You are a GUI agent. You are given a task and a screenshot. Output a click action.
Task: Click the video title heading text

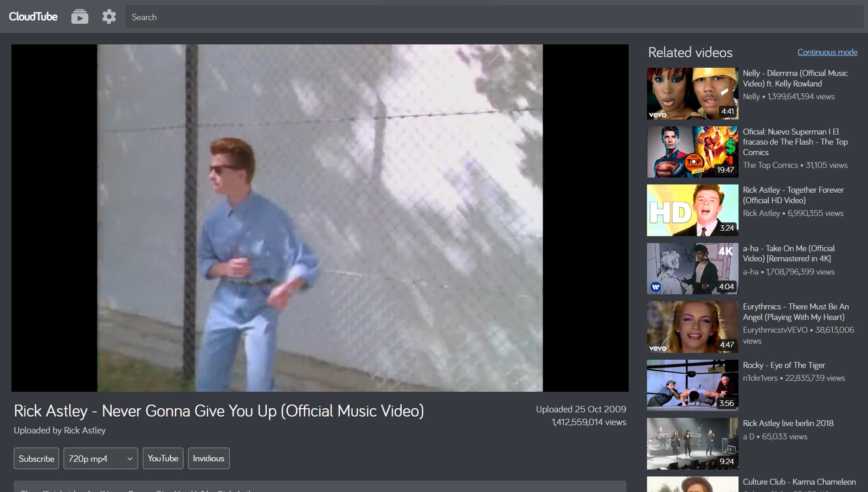pos(219,411)
